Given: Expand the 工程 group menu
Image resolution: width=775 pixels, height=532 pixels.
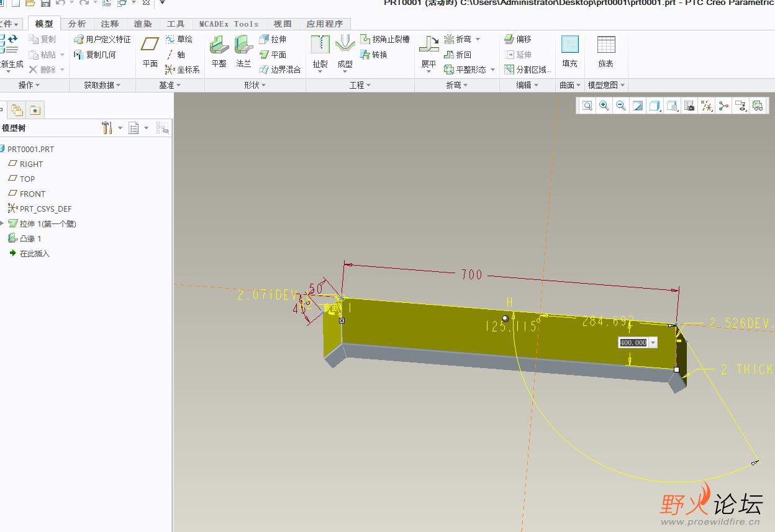Looking at the screenshot, I should tap(360, 85).
